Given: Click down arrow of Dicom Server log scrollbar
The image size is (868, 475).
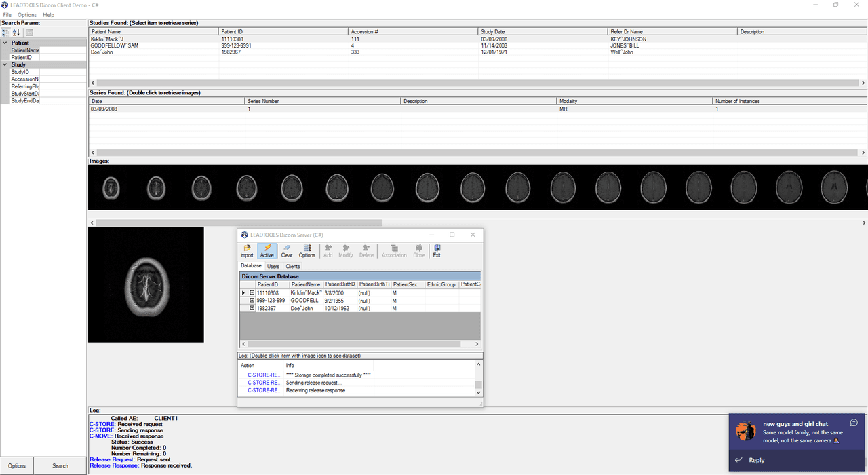Looking at the screenshot, I should [479, 392].
